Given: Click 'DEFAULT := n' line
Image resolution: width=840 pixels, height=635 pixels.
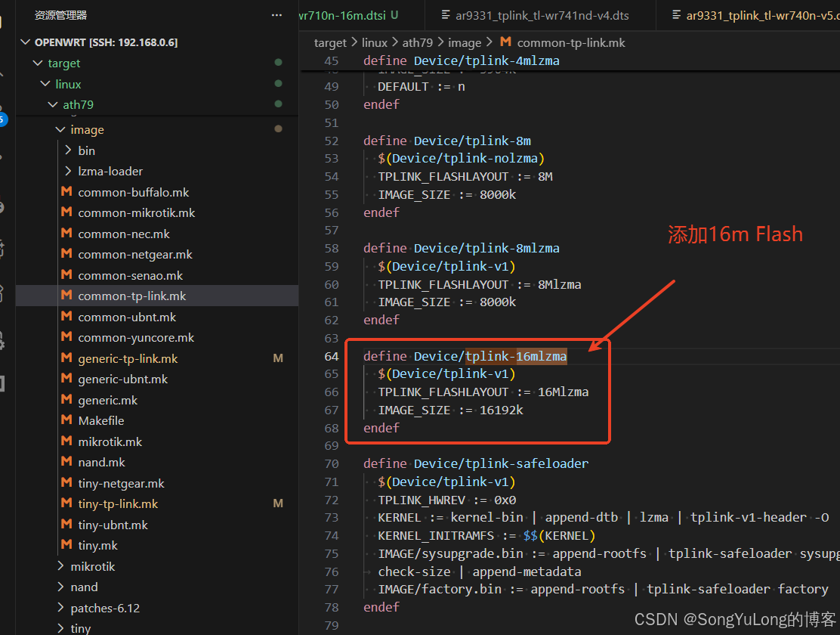Looking at the screenshot, I should (421, 86).
